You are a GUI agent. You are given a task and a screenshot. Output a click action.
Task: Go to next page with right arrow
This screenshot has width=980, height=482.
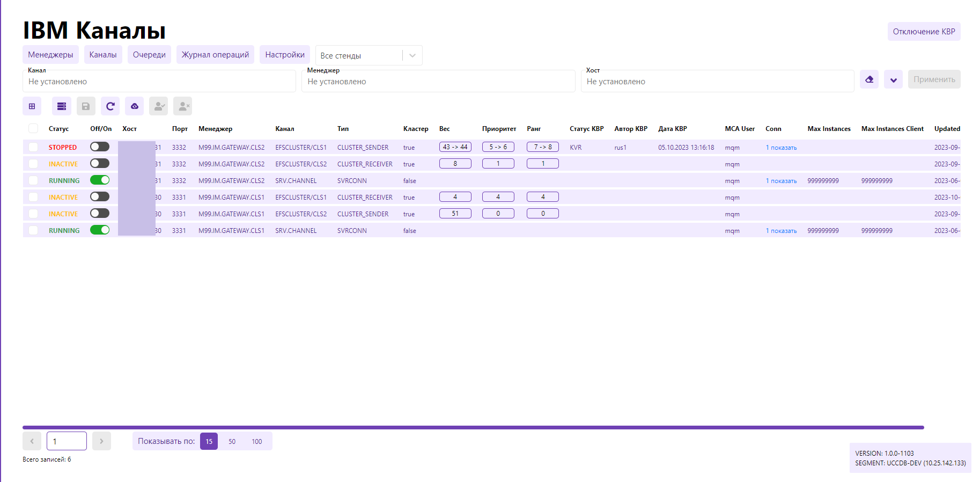(101, 441)
